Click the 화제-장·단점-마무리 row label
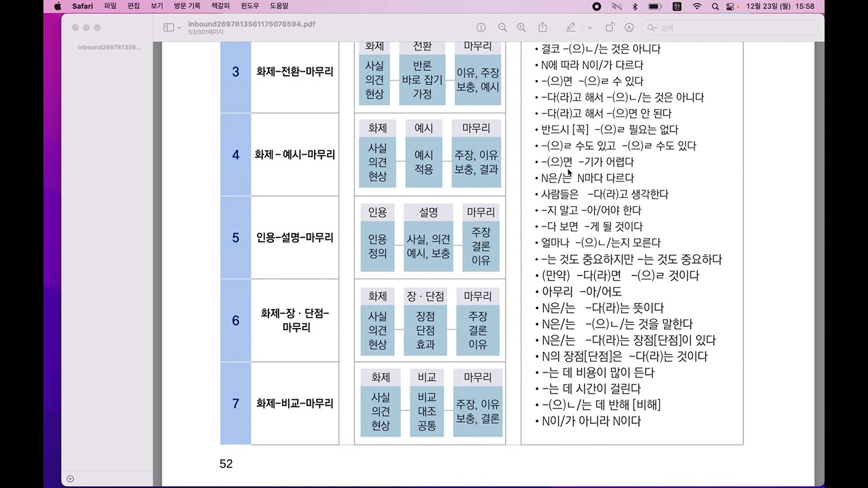This screenshot has height=488, width=868. point(295,321)
